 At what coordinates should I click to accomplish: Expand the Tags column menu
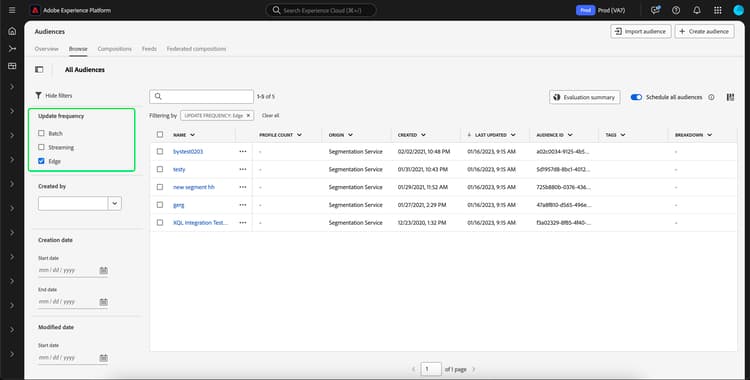623,135
